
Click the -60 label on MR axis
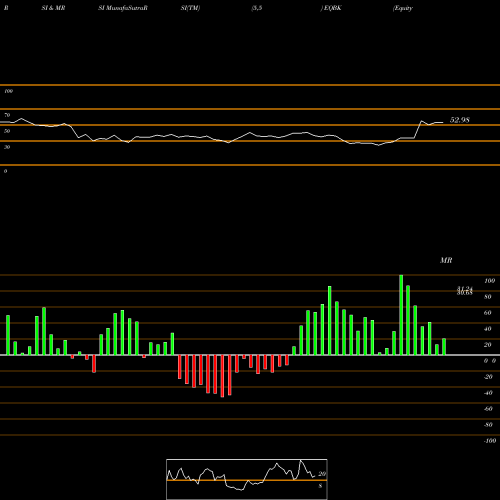click(x=488, y=409)
